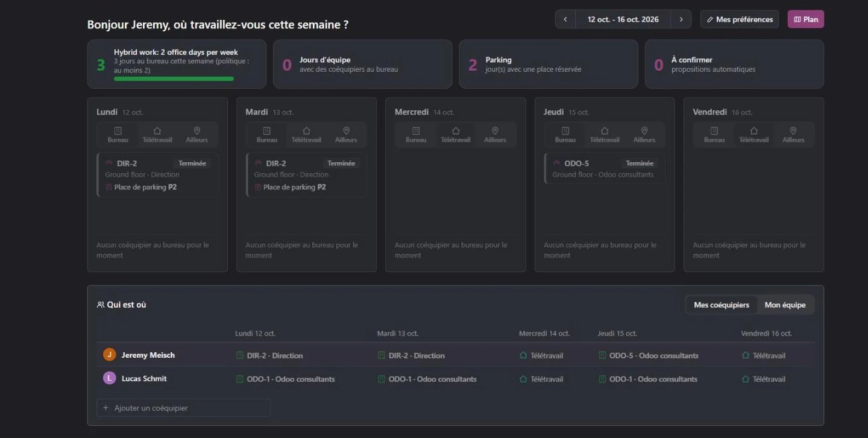
Task: Open the Plan view
Action: [x=806, y=19]
